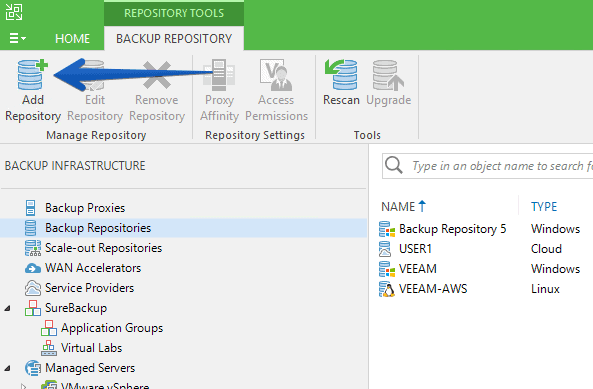Click the SureBackup icon

(33, 308)
